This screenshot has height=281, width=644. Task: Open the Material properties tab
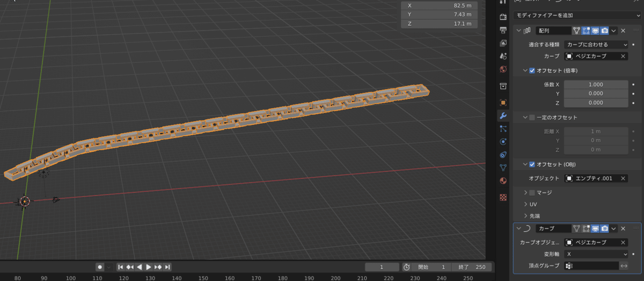pos(503,181)
